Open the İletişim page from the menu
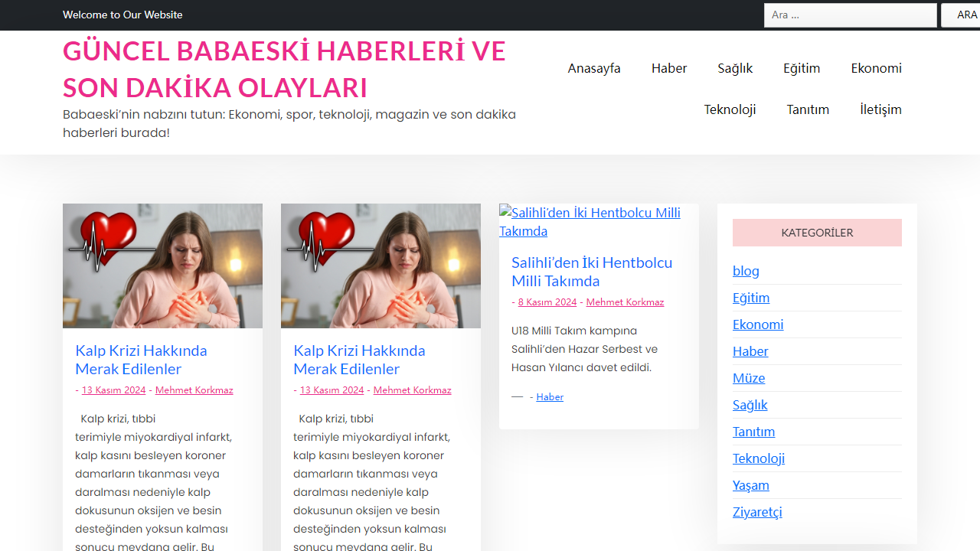Image resolution: width=980 pixels, height=551 pixels. pos(880,109)
